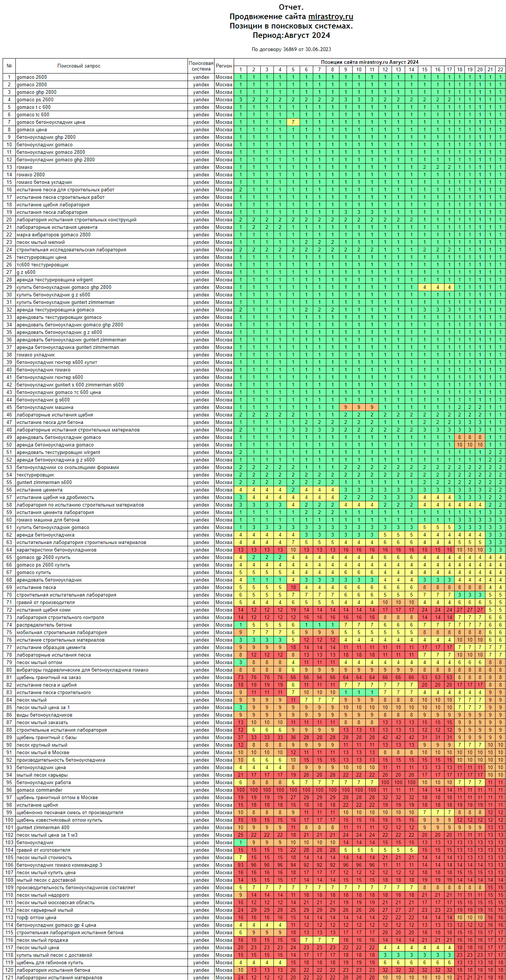Screen dimensions: 506x980
Task: Click 'щебень известняковый оптом купить' query
Action: (59, 820)
